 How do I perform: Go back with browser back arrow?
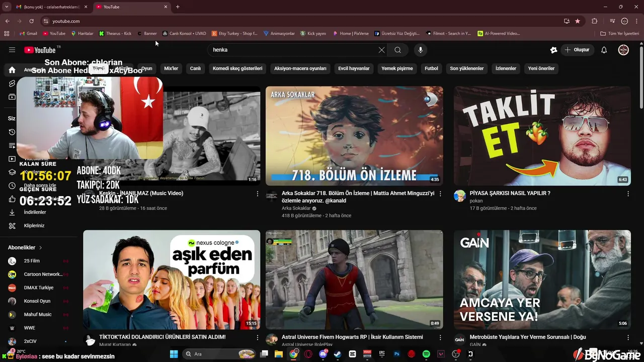[7, 21]
